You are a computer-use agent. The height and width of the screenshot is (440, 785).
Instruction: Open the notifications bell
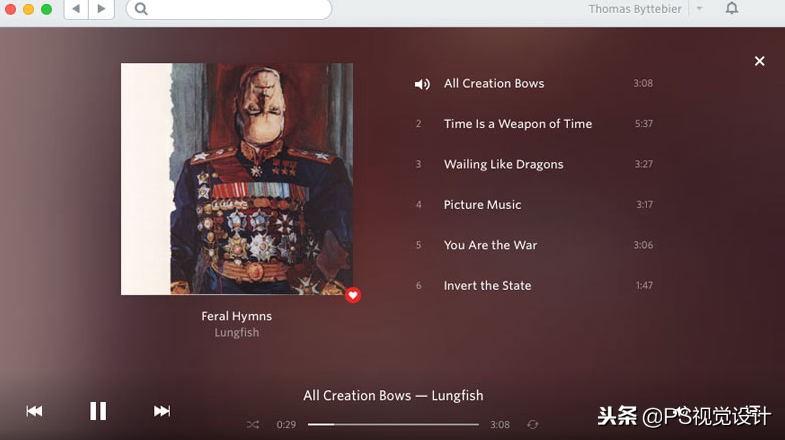732,9
